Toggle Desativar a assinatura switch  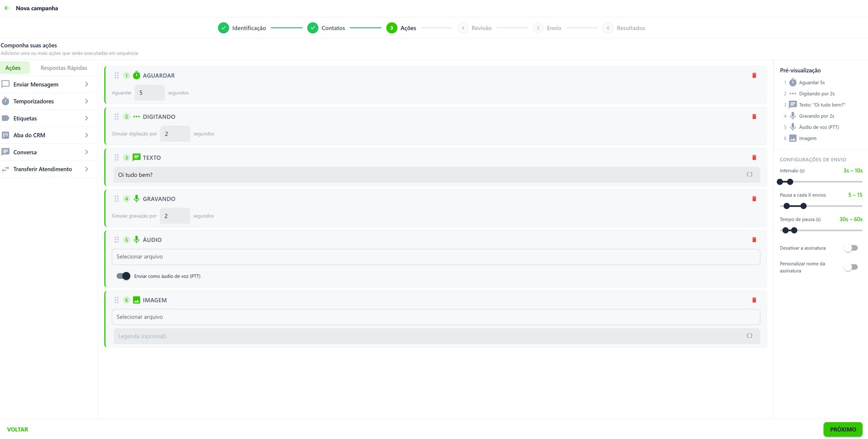pos(852,248)
